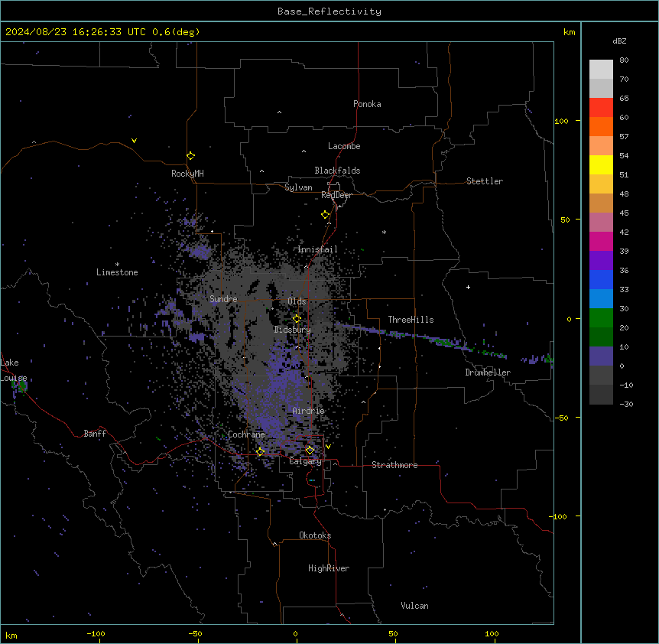
Task: Click the Sundre town label
Action: (223, 299)
